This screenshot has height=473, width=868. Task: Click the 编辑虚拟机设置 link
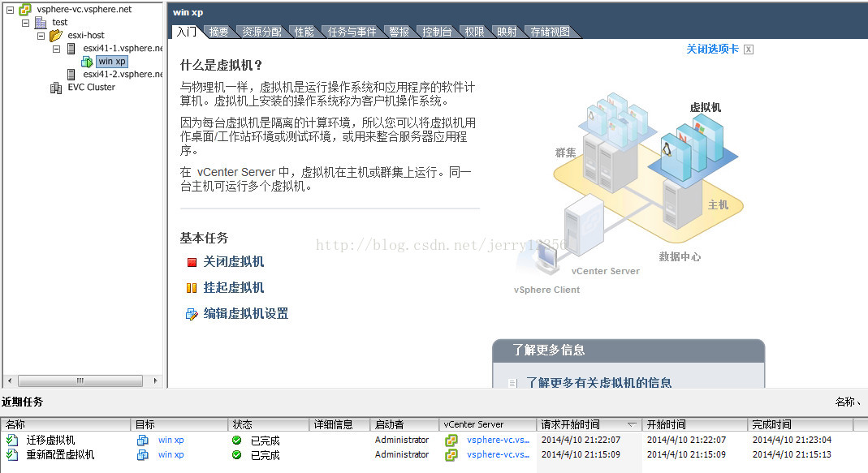coord(246,314)
